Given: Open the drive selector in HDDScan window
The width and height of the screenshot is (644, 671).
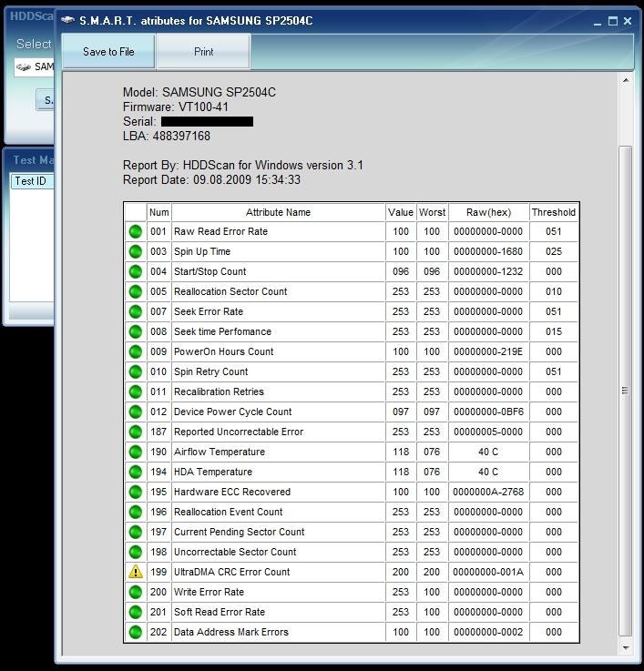Looking at the screenshot, I should click(x=35, y=67).
